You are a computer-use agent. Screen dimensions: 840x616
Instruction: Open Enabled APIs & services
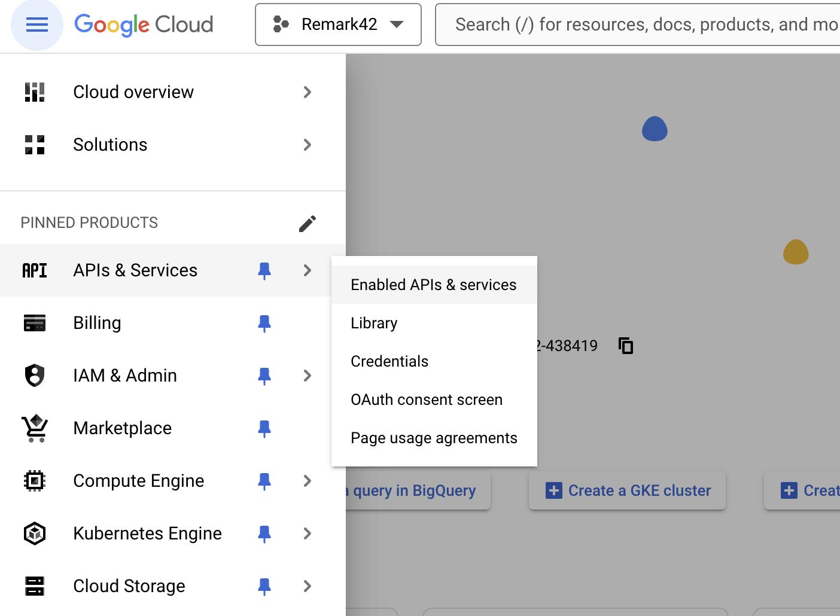point(433,285)
